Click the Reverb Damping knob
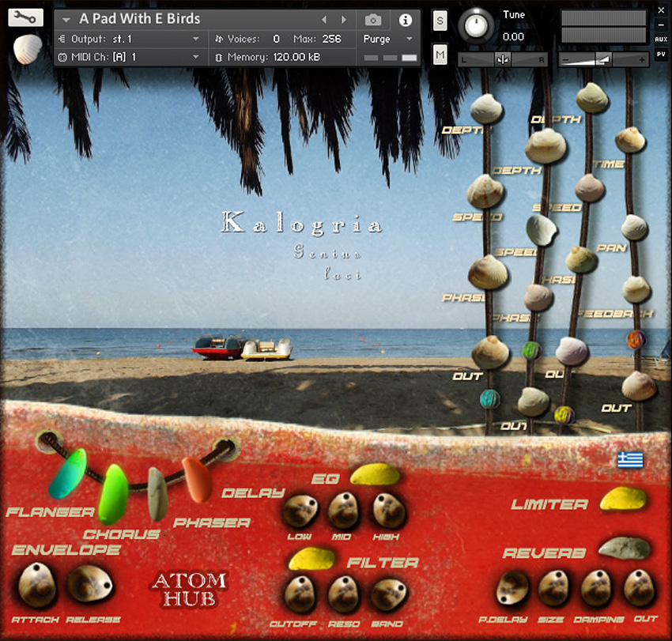This screenshot has width=672, height=641. (596, 588)
